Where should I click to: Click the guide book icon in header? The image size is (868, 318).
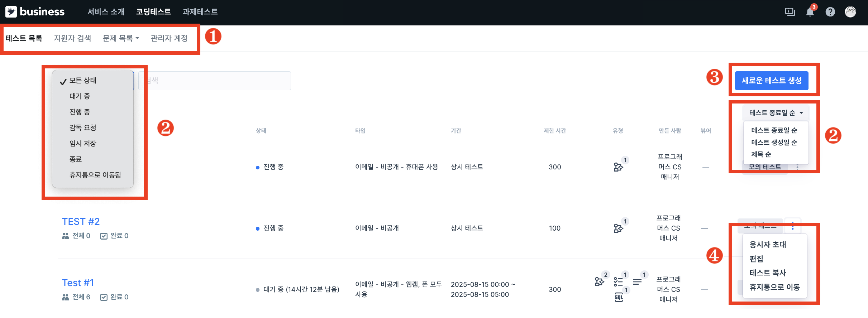tap(790, 12)
